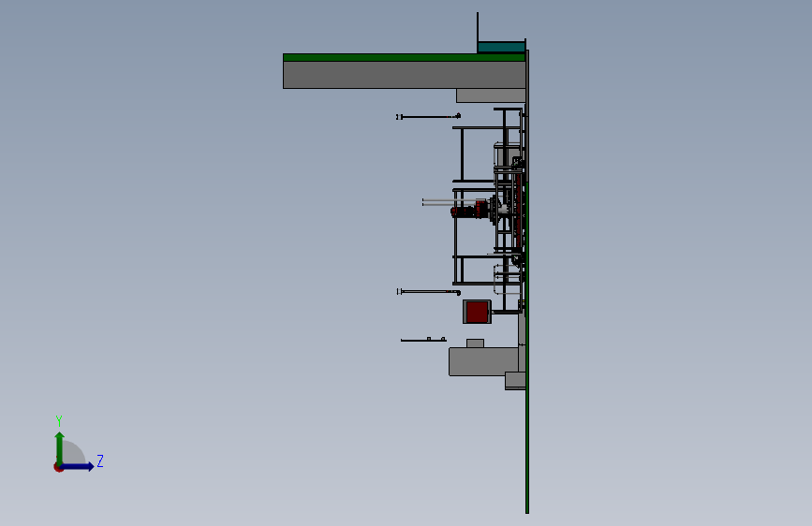812x526 pixels.
Task: Click the 'Z' label beside the triad
Action: (x=100, y=460)
